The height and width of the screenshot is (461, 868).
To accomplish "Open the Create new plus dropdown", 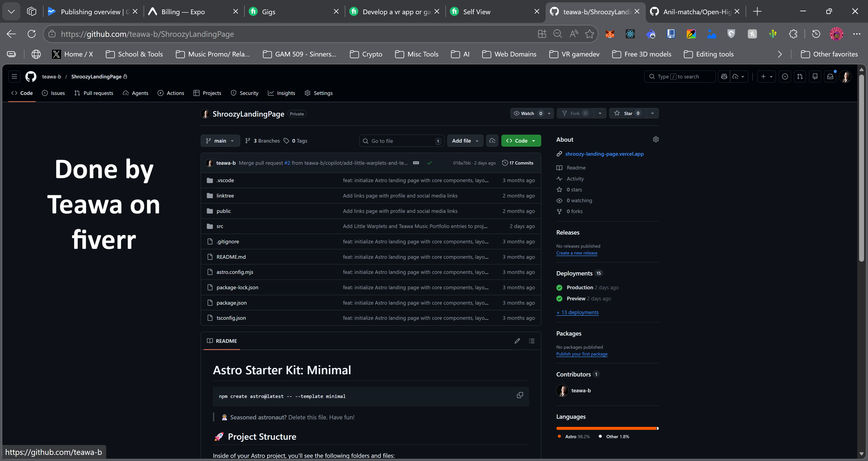I will (767, 77).
